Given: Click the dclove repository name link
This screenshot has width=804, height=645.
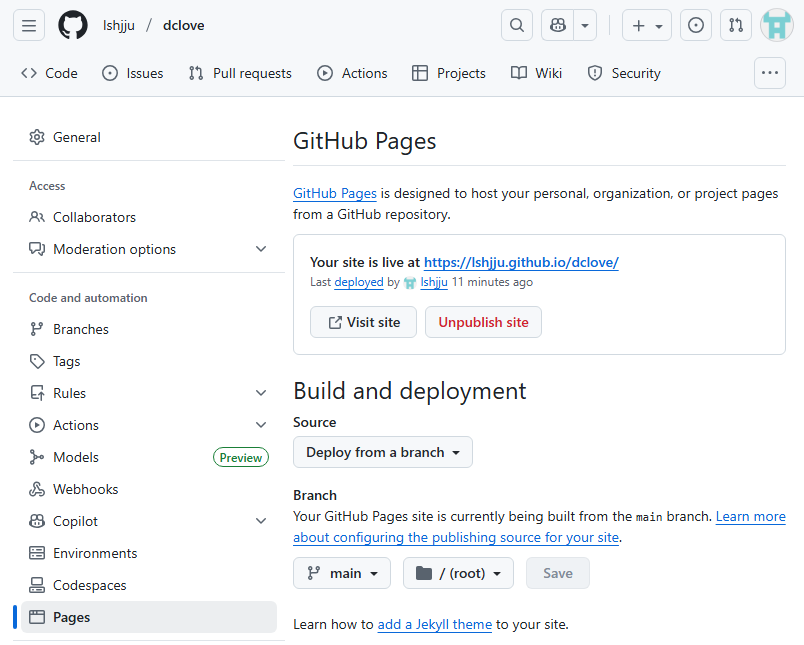Looking at the screenshot, I should pos(184,25).
